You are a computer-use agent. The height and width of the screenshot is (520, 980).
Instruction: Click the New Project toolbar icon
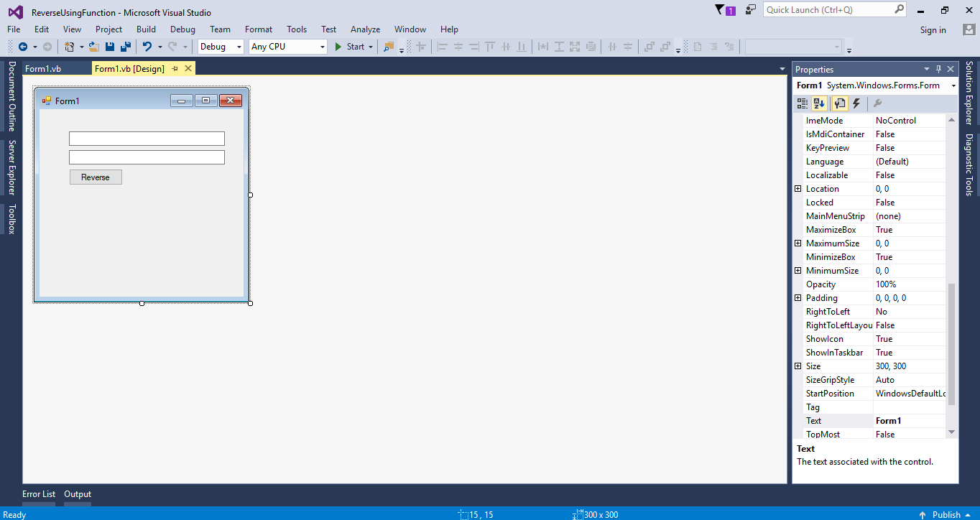click(x=70, y=47)
